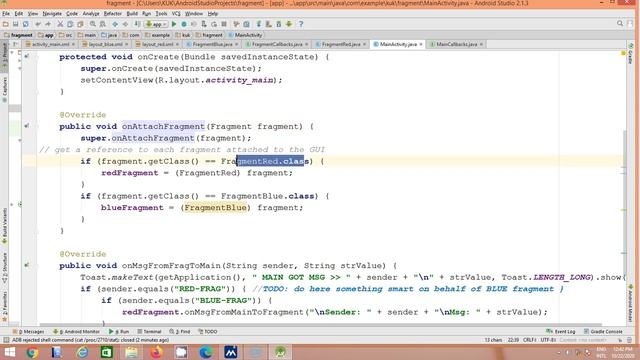Click the override gutter icon beside onCreate
Screen dimensions: 640x360
(x=27, y=56)
